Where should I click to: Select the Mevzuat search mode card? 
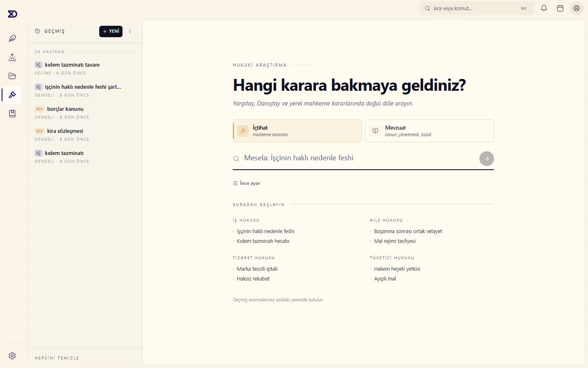pyautogui.click(x=430, y=131)
